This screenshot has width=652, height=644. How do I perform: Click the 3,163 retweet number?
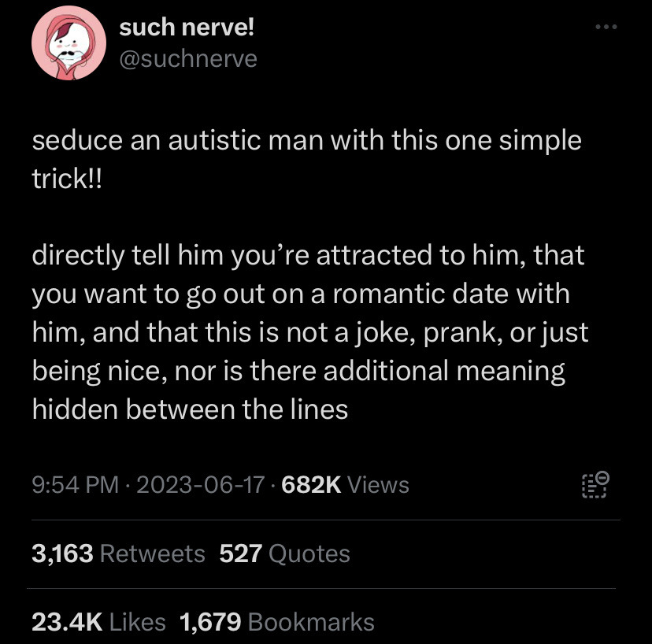tap(62, 553)
